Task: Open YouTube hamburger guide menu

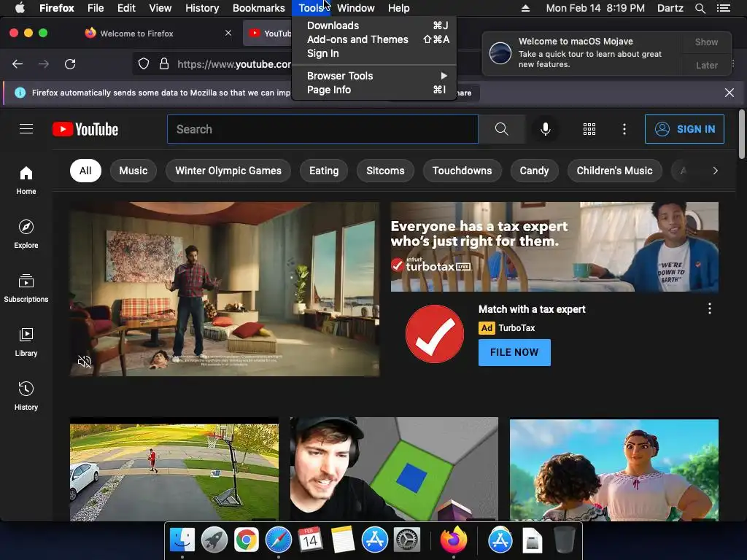Action: pos(26,129)
